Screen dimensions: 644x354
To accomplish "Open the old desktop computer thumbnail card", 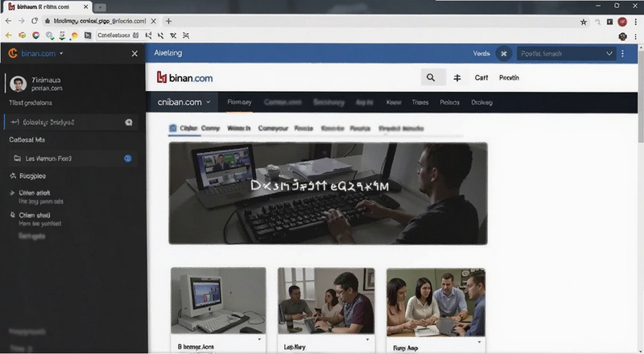I will pyautogui.click(x=218, y=301).
